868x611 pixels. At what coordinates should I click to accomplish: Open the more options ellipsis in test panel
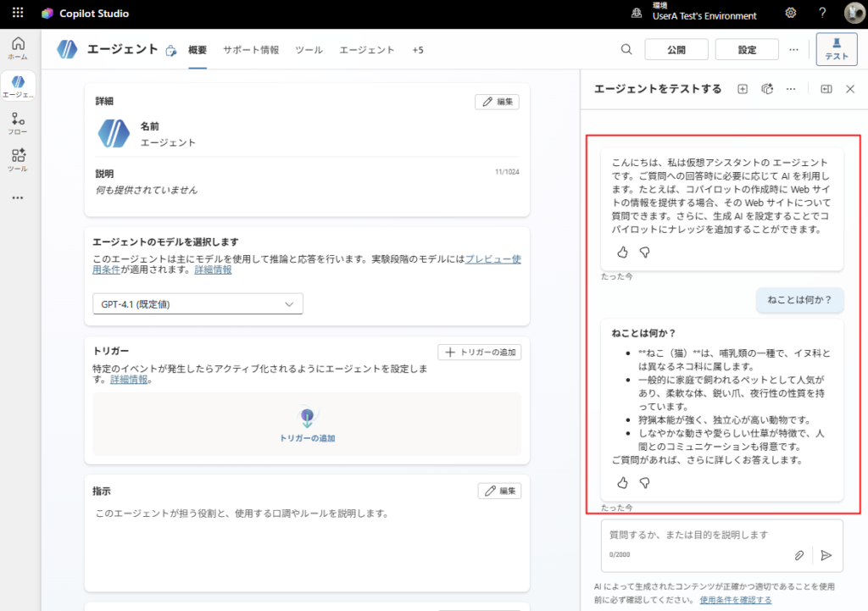click(x=790, y=89)
